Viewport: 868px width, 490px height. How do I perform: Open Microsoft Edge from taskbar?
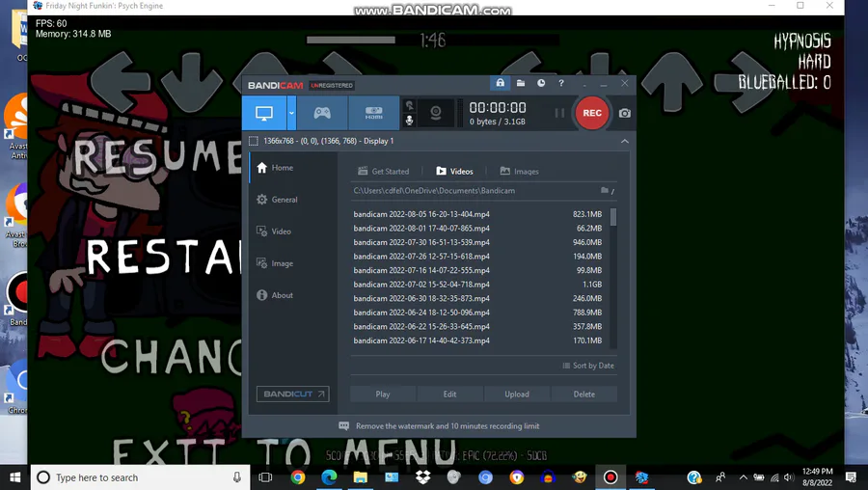click(x=329, y=477)
